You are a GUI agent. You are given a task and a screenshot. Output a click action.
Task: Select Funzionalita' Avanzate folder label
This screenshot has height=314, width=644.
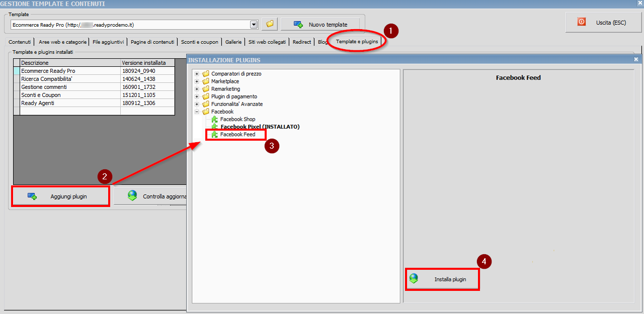(x=237, y=104)
